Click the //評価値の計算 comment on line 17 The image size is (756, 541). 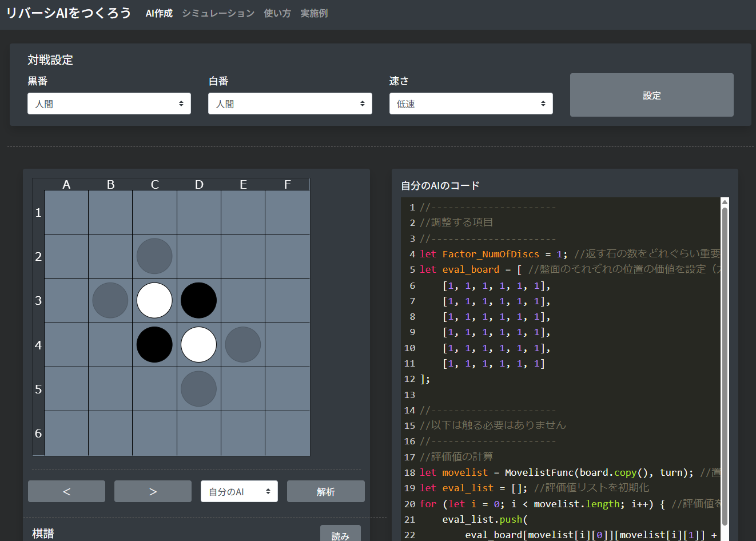(456, 456)
